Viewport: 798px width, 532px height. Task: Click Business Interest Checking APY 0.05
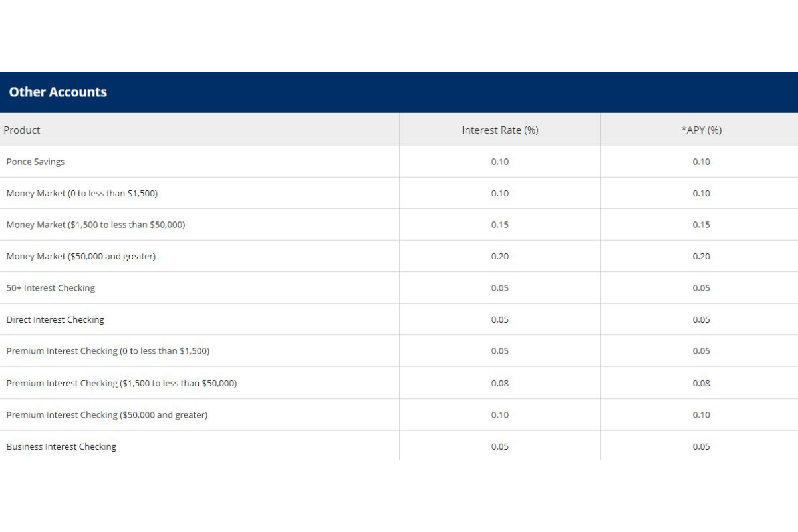click(x=701, y=447)
